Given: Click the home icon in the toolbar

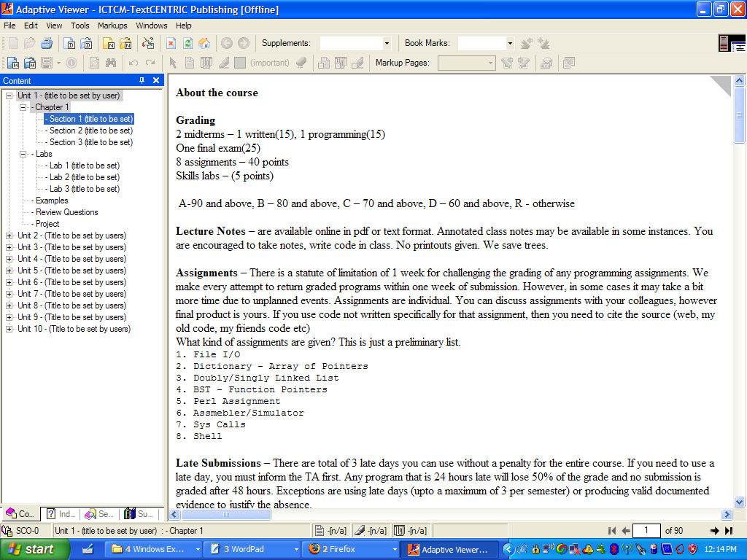Looking at the screenshot, I should [x=204, y=43].
